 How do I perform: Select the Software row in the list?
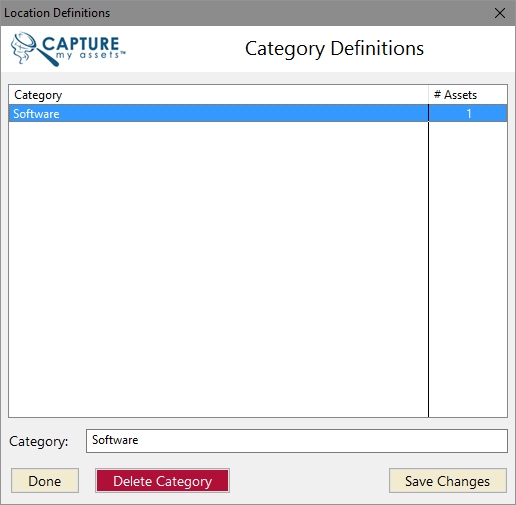(x=258, y=113)
